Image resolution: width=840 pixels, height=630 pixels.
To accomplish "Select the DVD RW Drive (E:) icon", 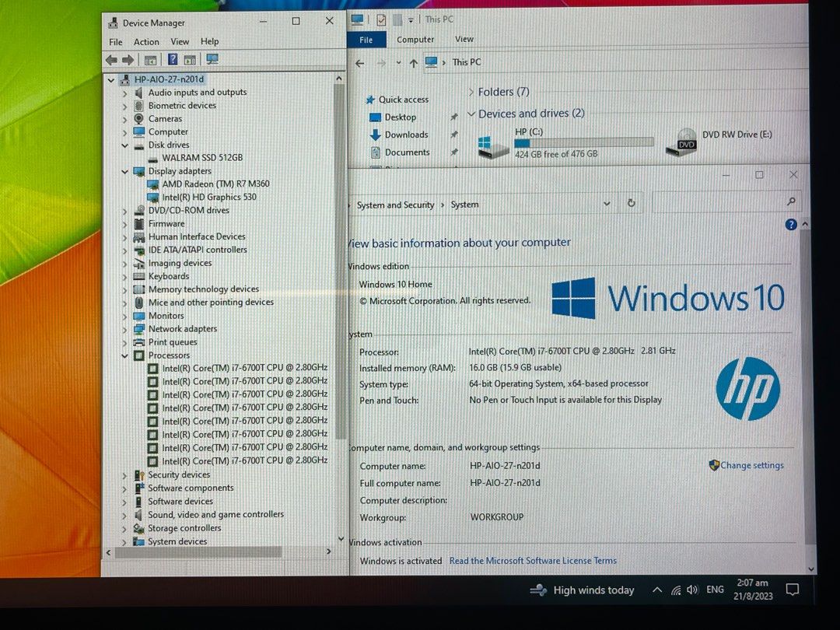I will 681,143.
